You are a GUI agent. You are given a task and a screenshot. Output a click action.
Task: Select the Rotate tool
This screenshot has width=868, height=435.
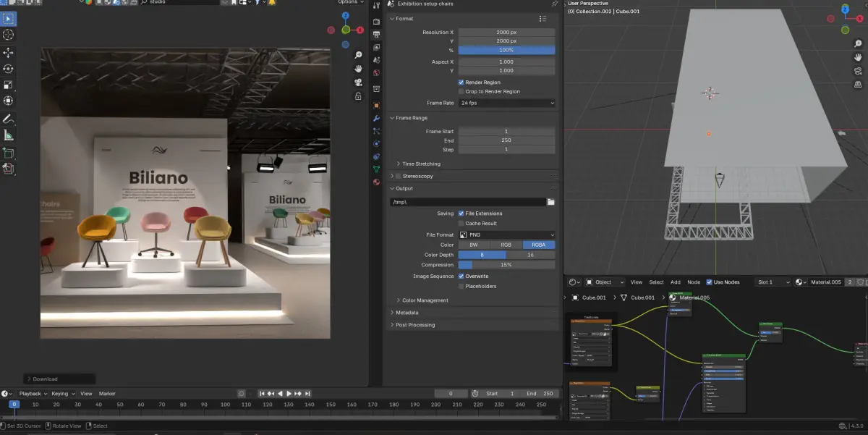[8, 69]
